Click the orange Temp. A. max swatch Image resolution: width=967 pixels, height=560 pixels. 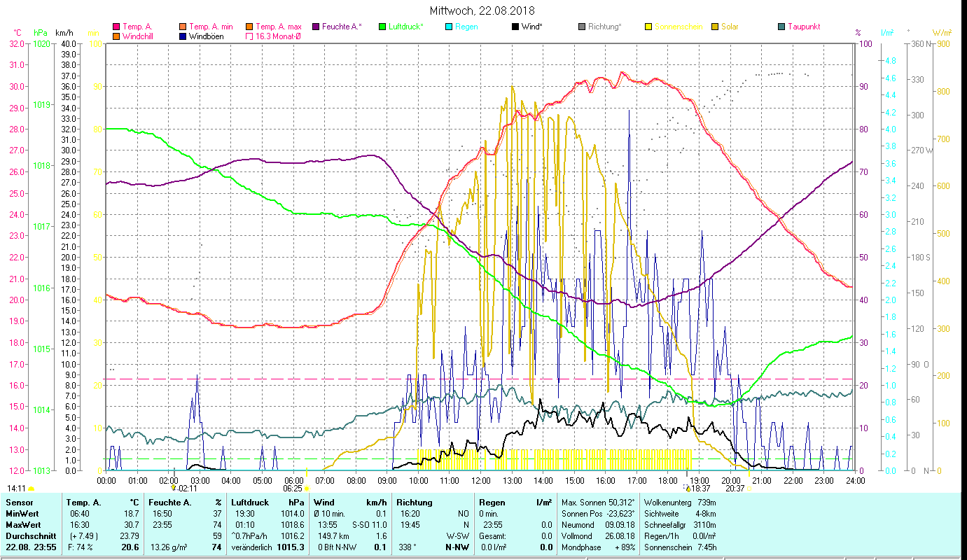click(x=249, y=27)
